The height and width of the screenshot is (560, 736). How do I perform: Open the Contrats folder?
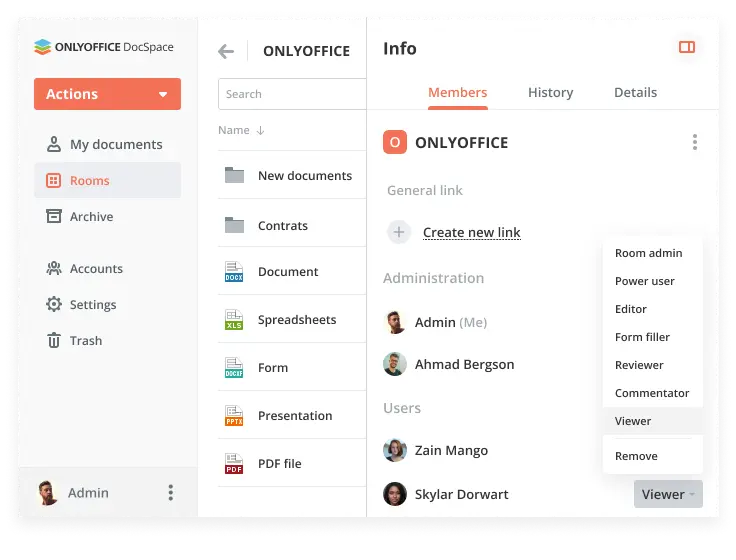pos(292,226)
